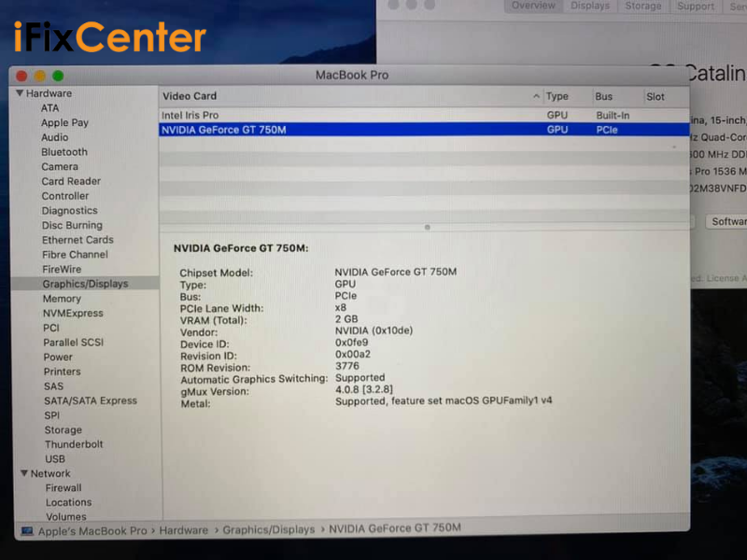The image size is (747, 560).
Task: Select Disc Burning in the sidebar
Action: [72, 225]
